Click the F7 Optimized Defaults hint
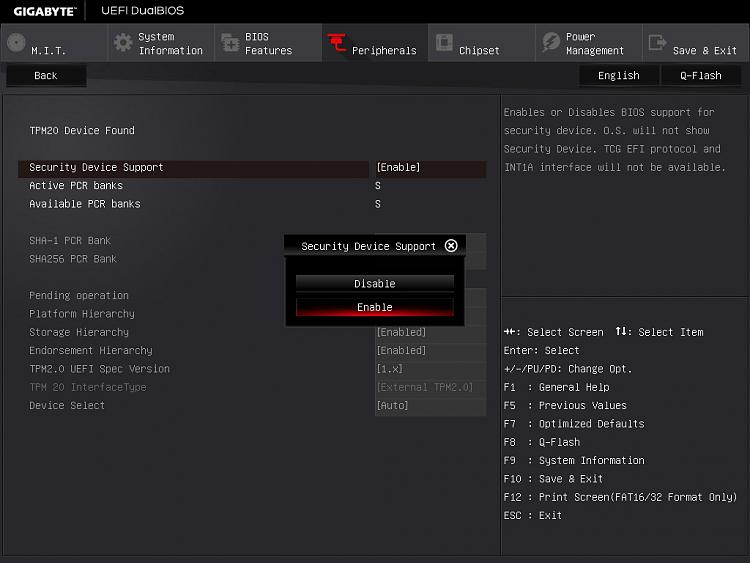This screenshot has width=750, height=563. (x=574, y=424)
